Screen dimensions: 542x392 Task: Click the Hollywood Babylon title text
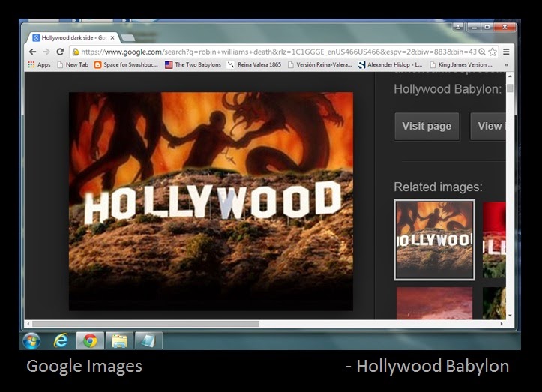(448, 89)
